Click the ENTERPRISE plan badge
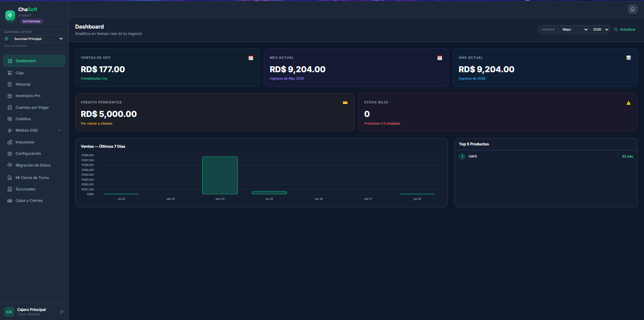This screenshot has height=320, width=644. tap(32, 21)
